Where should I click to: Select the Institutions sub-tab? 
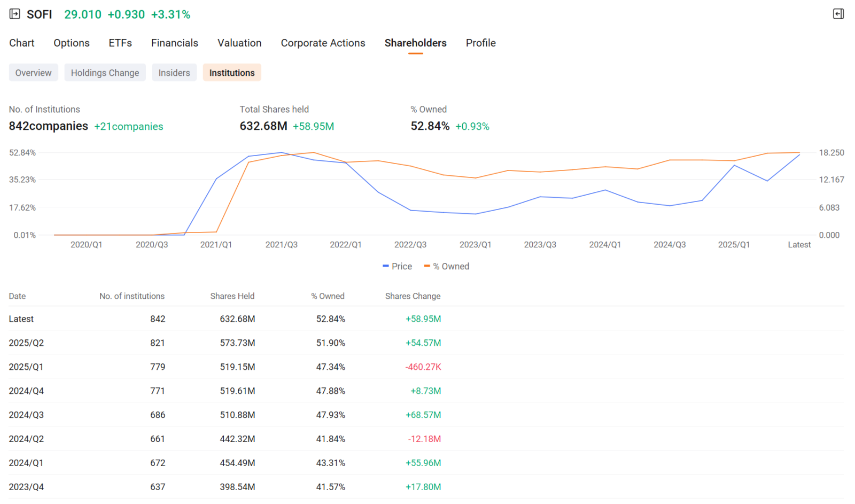[x=232, y=73]
